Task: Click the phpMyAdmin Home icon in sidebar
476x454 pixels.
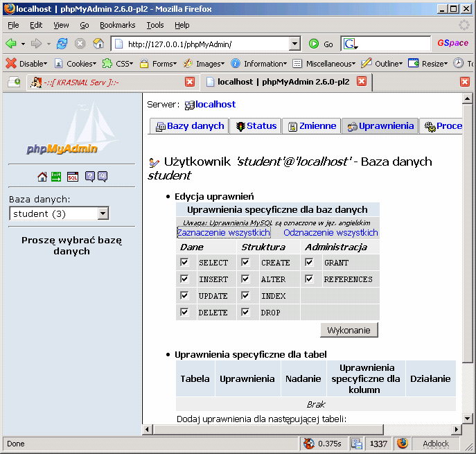Action: point(42,177)
